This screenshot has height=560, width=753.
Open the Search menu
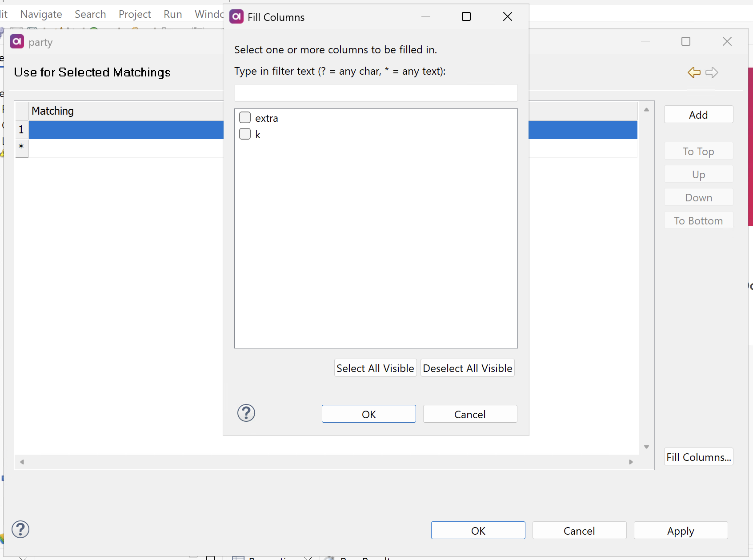(x=90, y=14)
